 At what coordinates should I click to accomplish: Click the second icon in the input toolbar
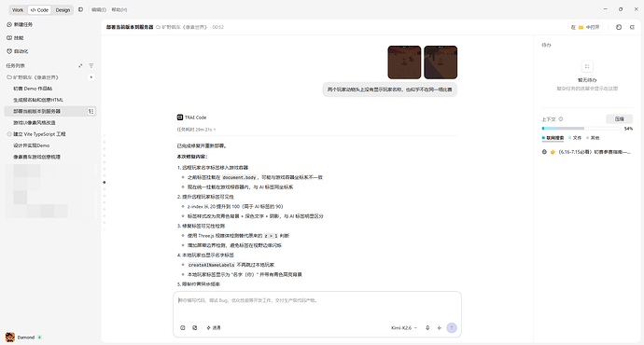[x=195, y=328]
